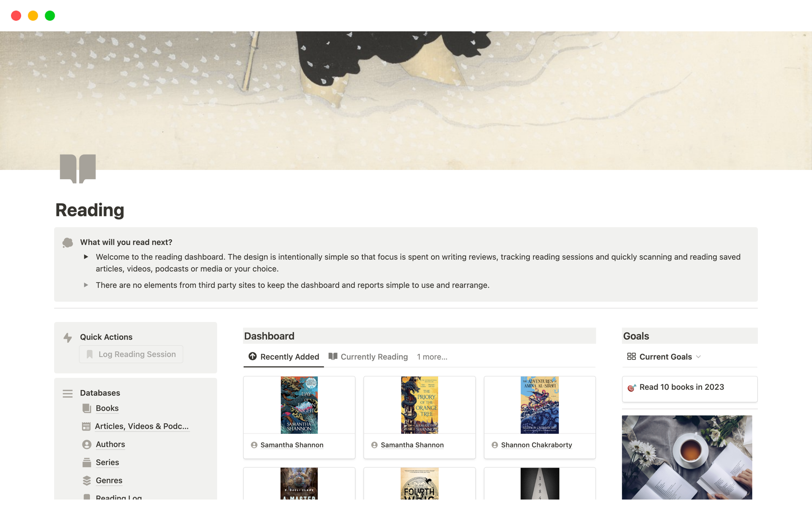Click the thought bubble callout icon
The width and height of the screenshot is (812, 508).
(x=68, y=243)
